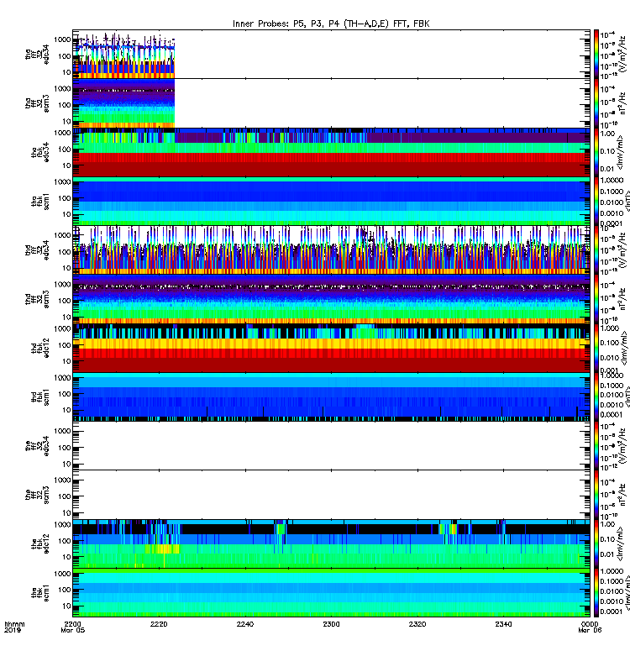Image resolution: width=630 pixels, height=672 pixels.
Task: Select the color bar beside tha fff edc34 panel
Action: click(596, 54)
